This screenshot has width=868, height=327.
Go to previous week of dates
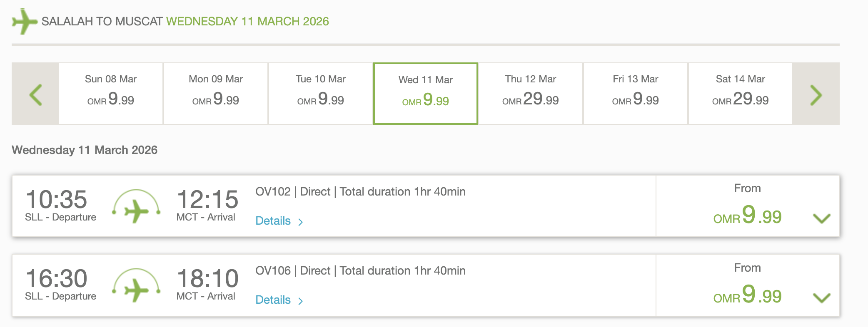coord(35,94)
